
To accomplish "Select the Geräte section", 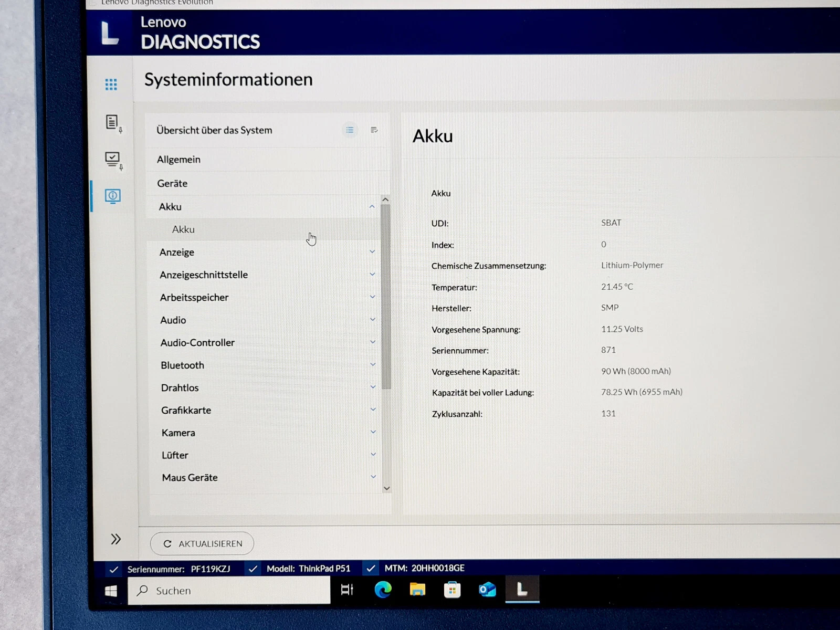I will pyautogui.click(x=267, y=183).
